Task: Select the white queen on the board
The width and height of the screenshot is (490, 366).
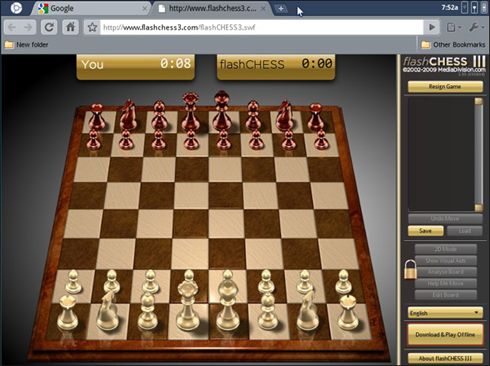Action: click(x=189, y=307)
